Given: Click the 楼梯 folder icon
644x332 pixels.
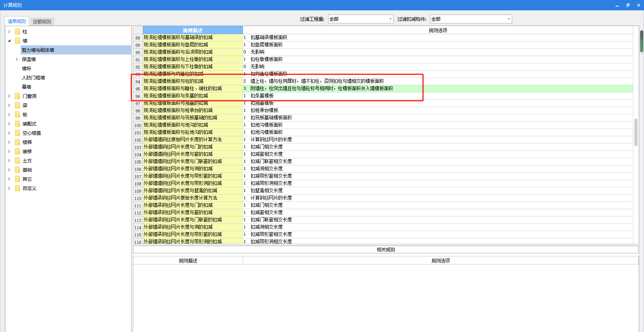Looking at the screenshot, I should [17, 142].
